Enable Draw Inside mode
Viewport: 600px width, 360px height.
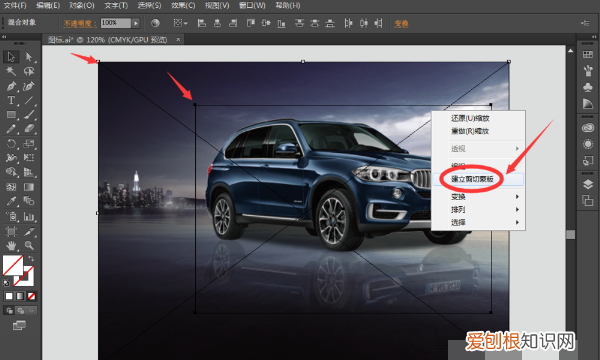point(32,310)
